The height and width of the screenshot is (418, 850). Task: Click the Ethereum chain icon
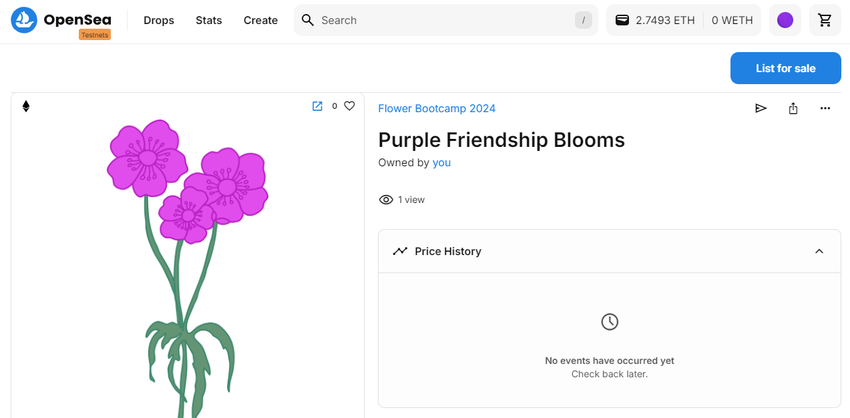[26, 106]
